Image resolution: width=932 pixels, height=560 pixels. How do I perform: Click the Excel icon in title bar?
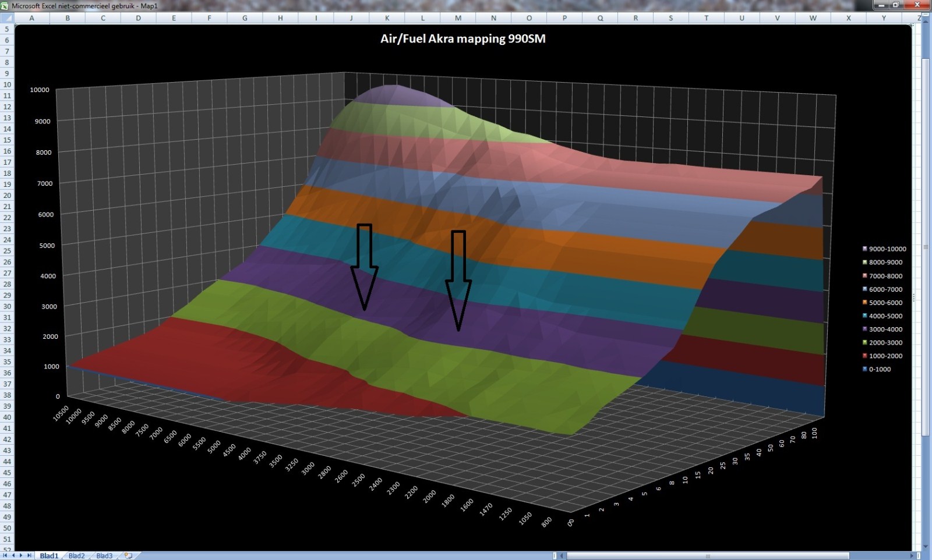click(x=5, y=5)
